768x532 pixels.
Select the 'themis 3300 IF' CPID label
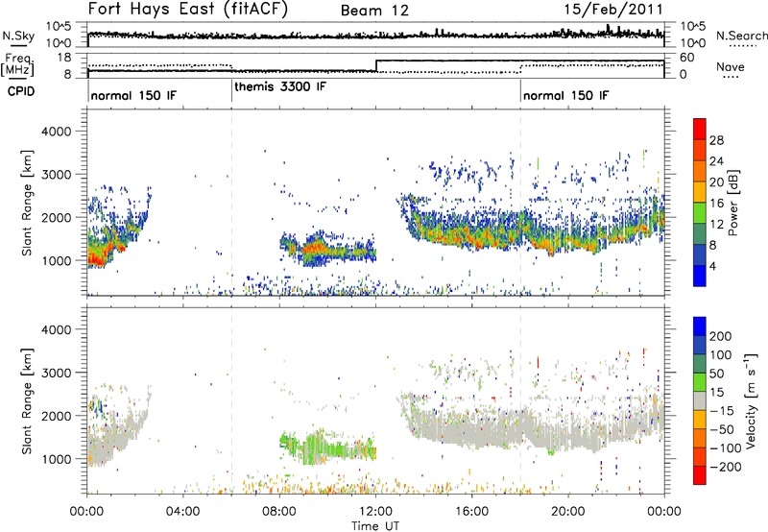[x=279, y=87]
